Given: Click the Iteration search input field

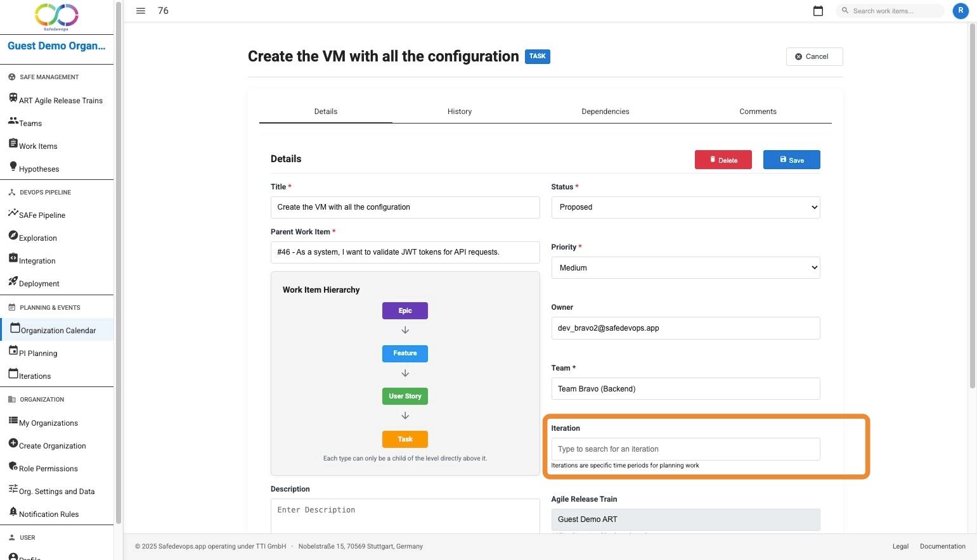Looking at the screenshot, I should pos(685,449).
